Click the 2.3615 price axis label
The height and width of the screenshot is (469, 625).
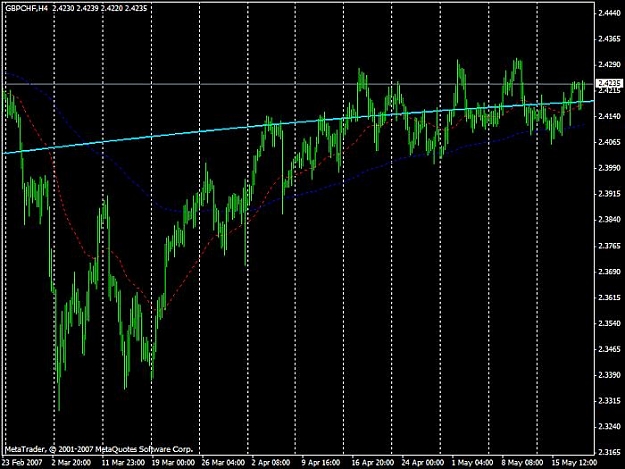pyautogui.click(x=609, y=298)
